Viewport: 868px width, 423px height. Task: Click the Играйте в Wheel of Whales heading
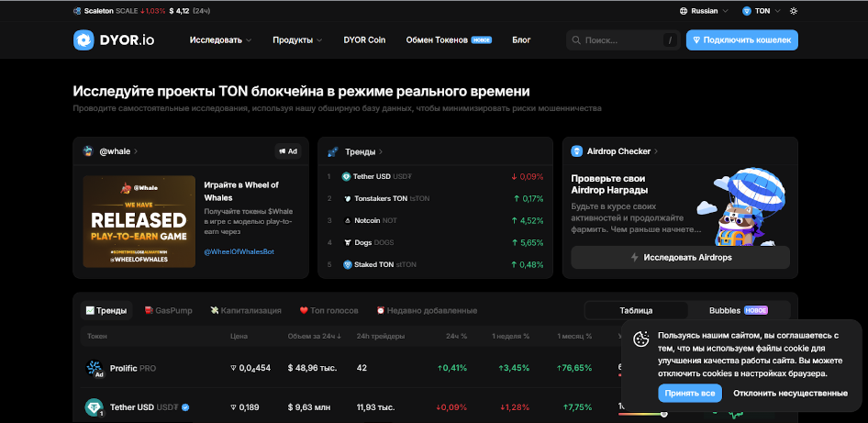pyautogui.click(x=241, y=191)
